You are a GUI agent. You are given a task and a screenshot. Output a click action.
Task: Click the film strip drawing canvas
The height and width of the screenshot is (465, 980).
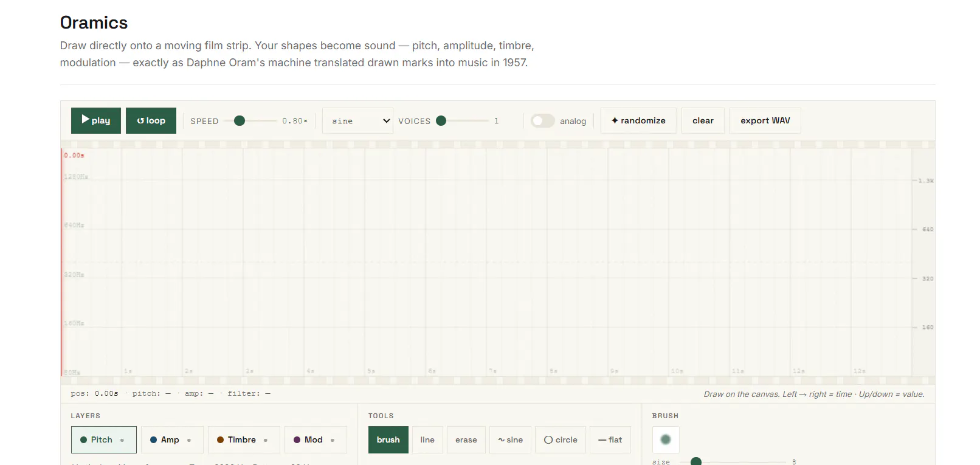pyautogui.click(x=498, y=263)
